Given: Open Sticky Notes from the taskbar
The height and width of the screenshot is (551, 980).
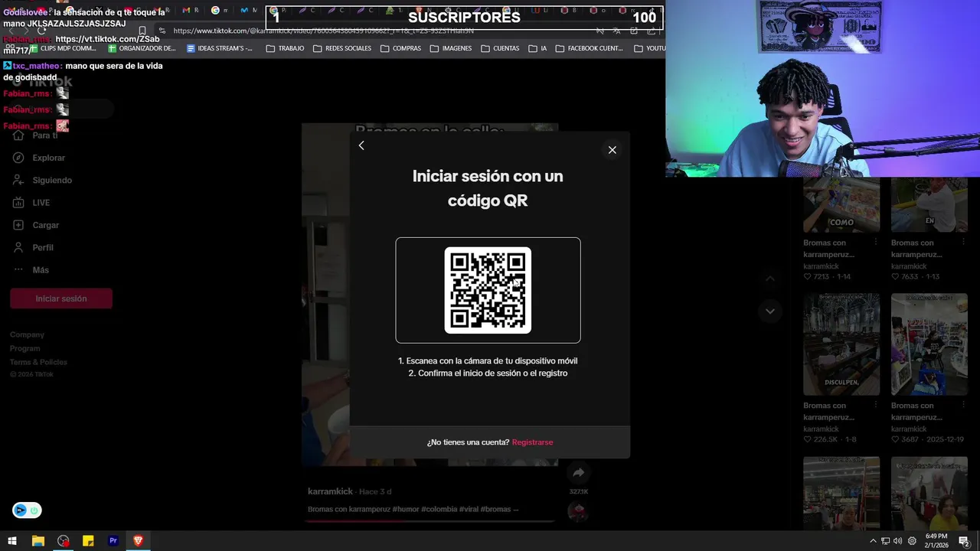Looking at the screenshot, I should (88, 541).
